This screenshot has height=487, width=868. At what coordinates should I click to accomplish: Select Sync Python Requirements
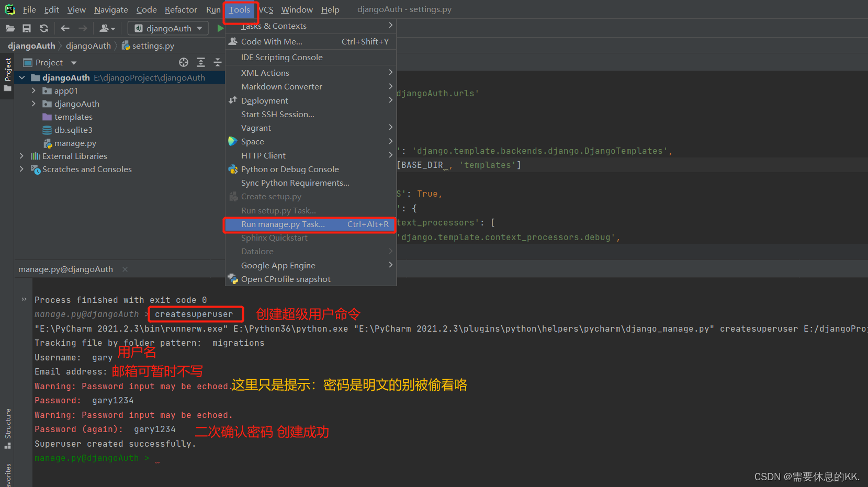pos(311,183)
